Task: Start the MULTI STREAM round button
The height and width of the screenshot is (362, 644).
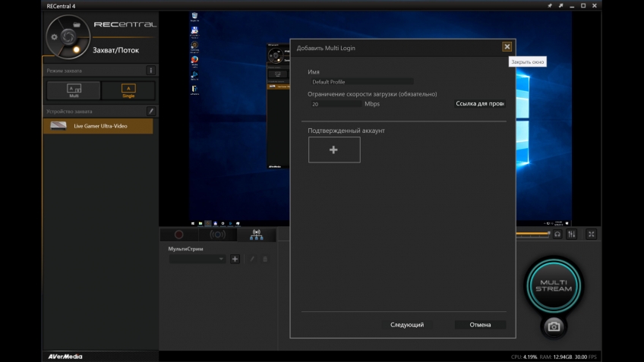Action: [554, 285]
